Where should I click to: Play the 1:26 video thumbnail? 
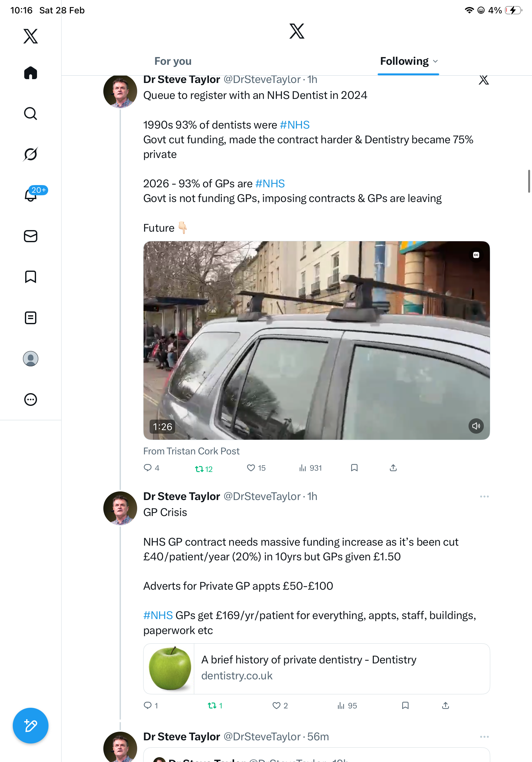[x=316, y=340]
